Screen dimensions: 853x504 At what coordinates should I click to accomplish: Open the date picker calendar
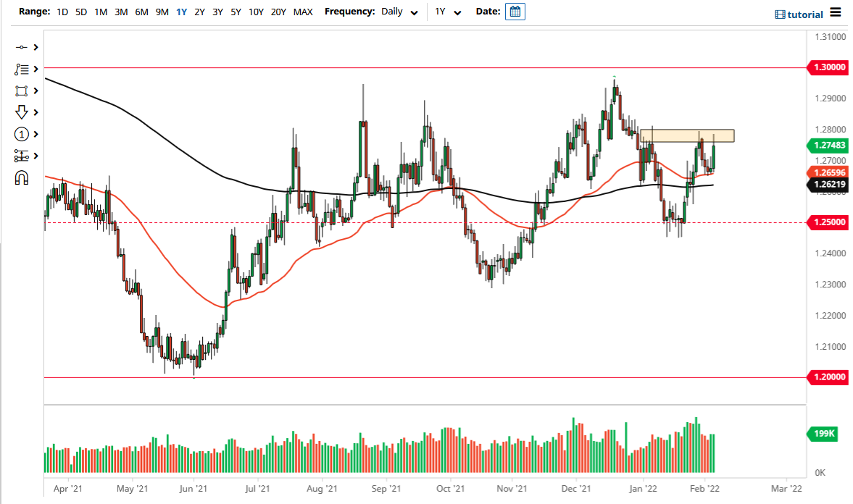point(515,12)
